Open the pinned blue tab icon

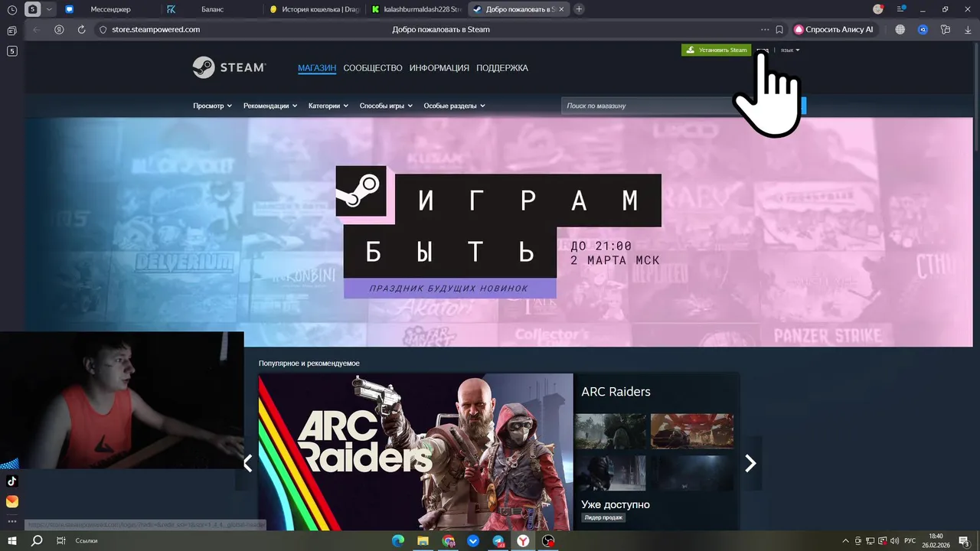pyautogui.click(x=70, y=9)
